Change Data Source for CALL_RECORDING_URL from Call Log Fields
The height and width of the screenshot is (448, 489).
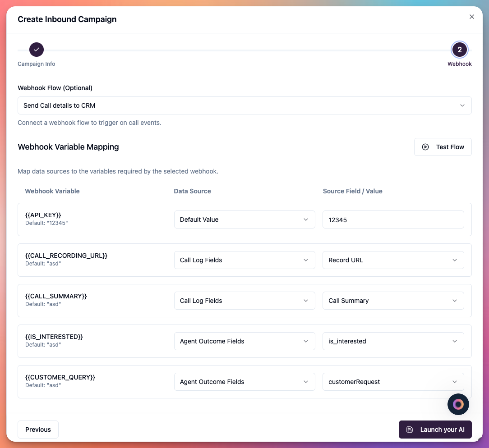244,260
